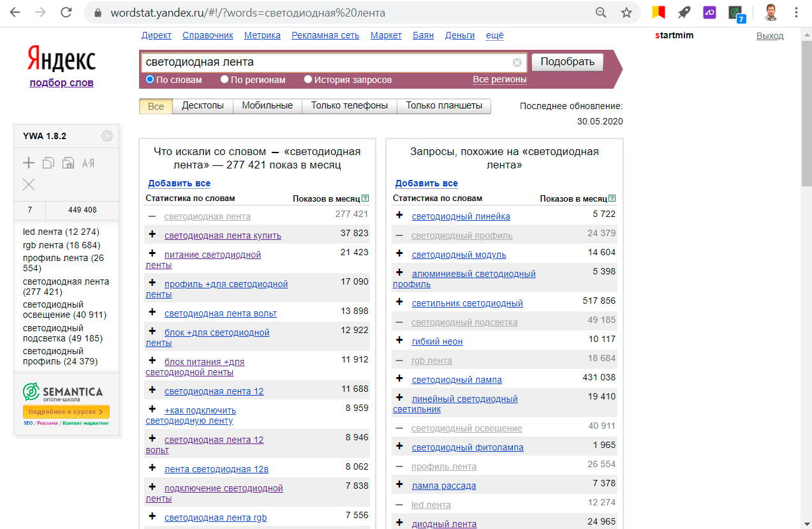The width and height of the screenshot is (812, 529).
Task: Open 'светодиодный фитолампа' query link
Action: click(x=468, y=447)
